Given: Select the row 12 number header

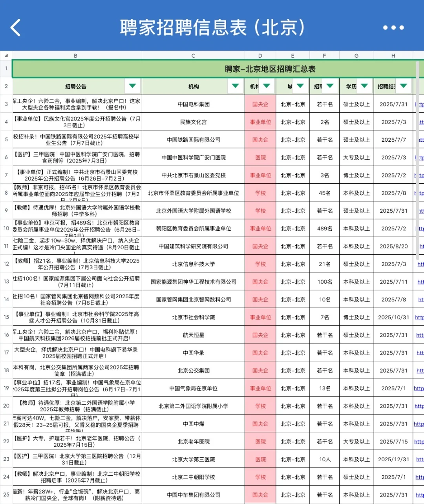Looking at the screenshot, I should 6,264.
